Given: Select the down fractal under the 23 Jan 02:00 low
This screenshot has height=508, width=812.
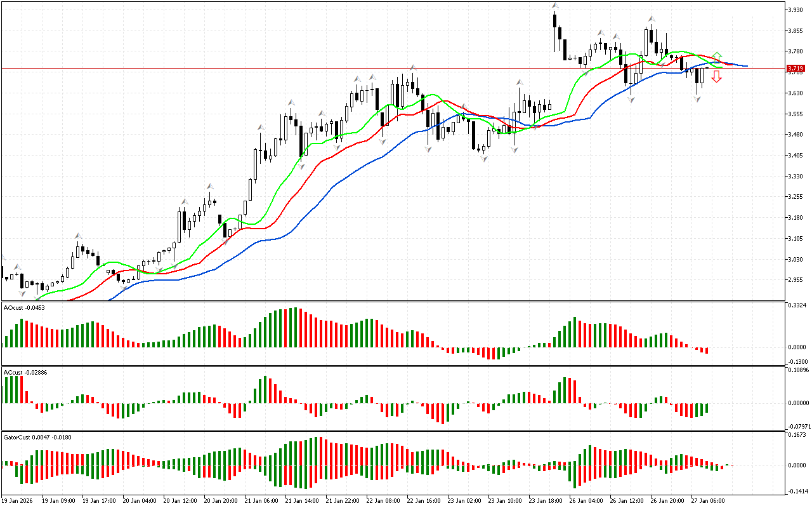Looking at the screenshot, I should (484, 159).
